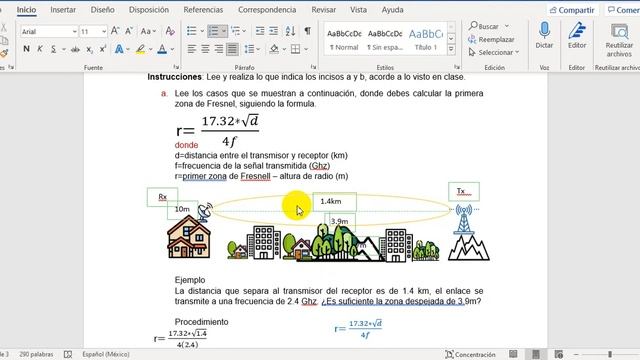Screen dimensions: 640x360
Task: Open font name Arial dropdown
Action: (74, 31)
